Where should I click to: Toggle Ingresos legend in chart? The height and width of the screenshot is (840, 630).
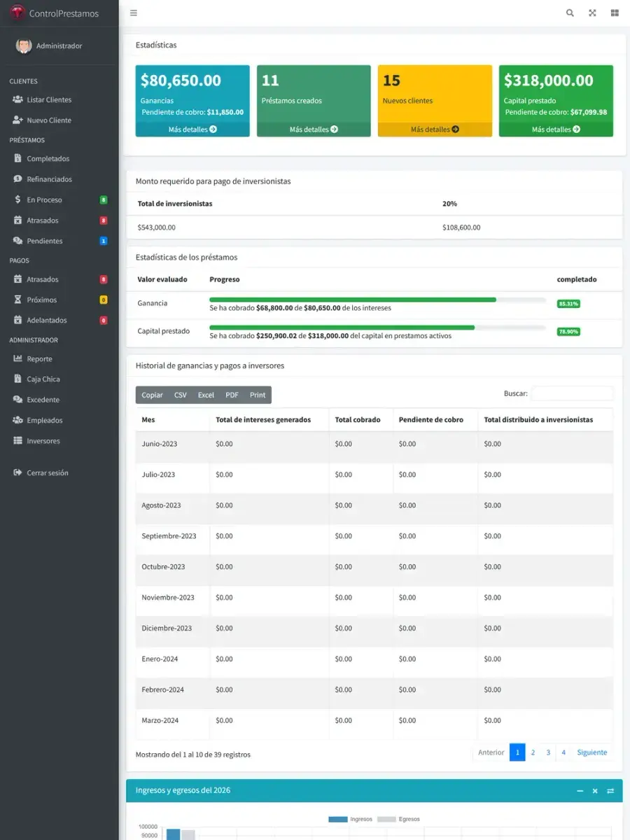coord(350,819)
